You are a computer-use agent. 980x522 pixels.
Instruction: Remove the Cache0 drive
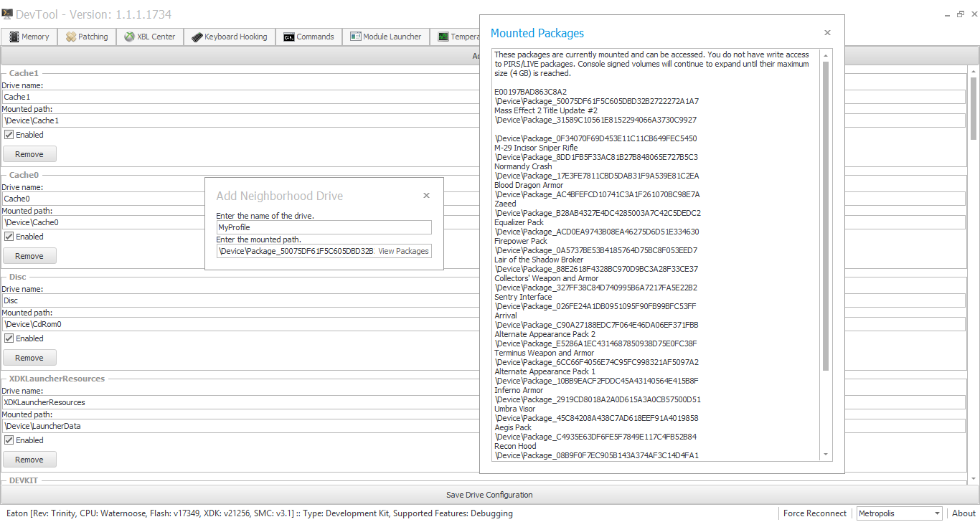[x=29, y=256]
